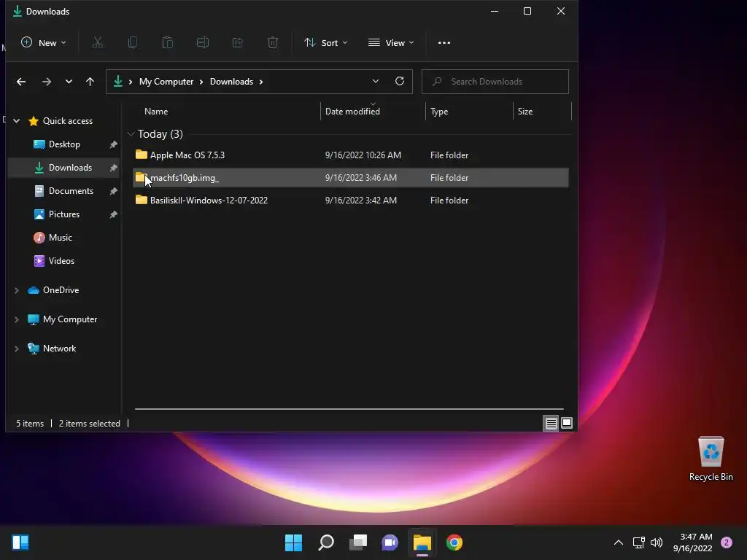
Task: Click the Share icon in toolbar
Action: 238,43
